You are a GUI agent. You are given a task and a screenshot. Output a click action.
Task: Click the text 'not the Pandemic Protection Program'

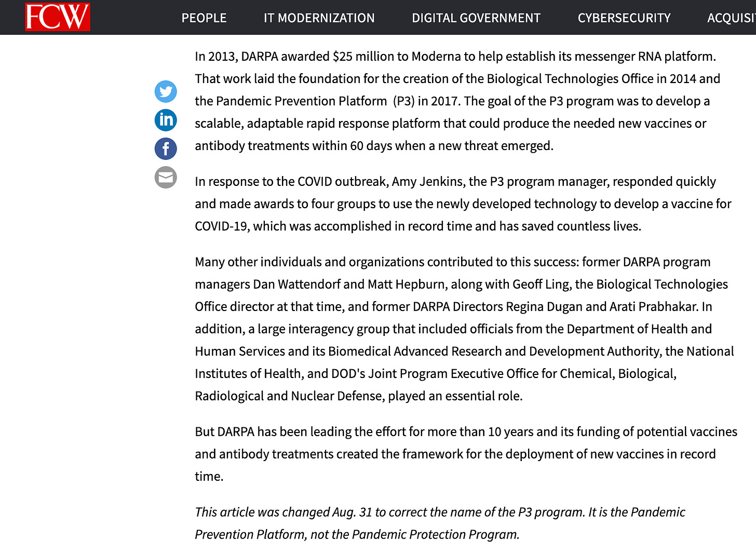click(415, 534)
